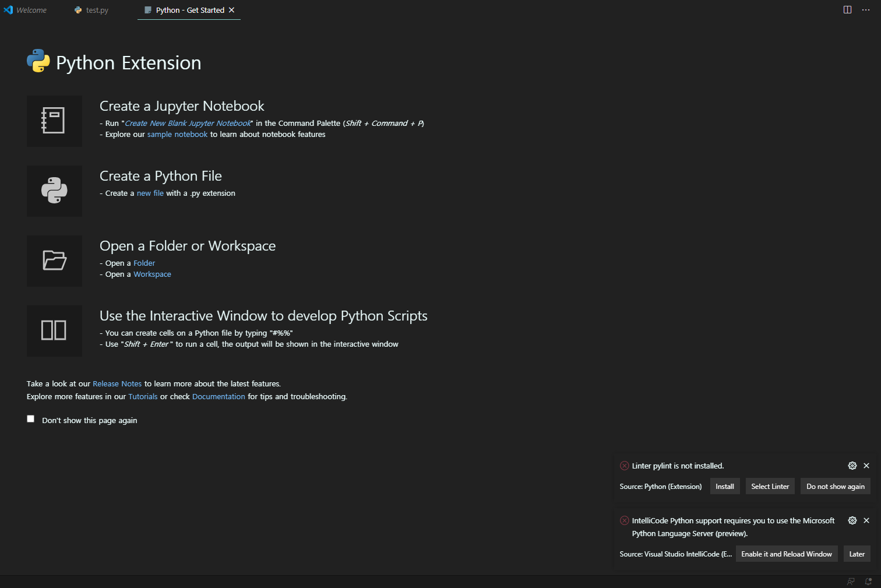Click the Source: Visual Studio IntelliCode label
Image resolution: width=881 pixels, height=588 pixels.
click(676, 554)
